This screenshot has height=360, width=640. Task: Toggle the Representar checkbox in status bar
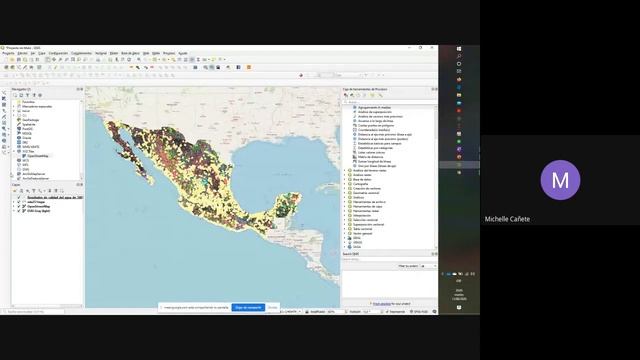[387, 312]
